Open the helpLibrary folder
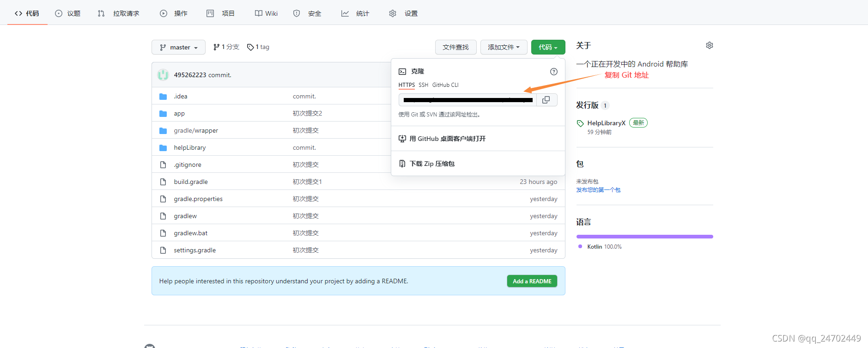 click(190, 148)
